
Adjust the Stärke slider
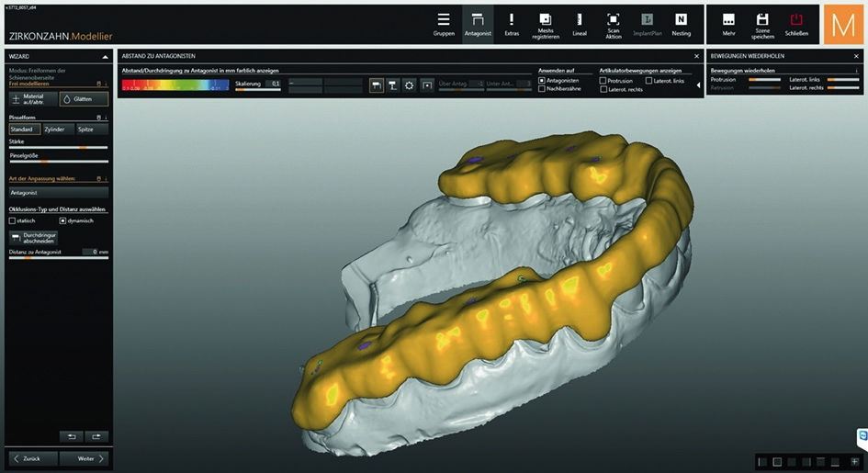coord(59,148)
